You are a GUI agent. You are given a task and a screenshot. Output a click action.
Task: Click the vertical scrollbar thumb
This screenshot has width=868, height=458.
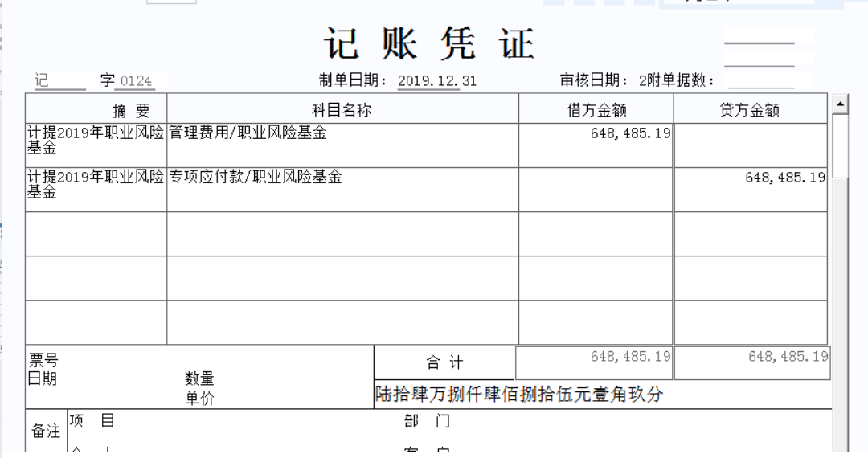click(x=840, y=145)
